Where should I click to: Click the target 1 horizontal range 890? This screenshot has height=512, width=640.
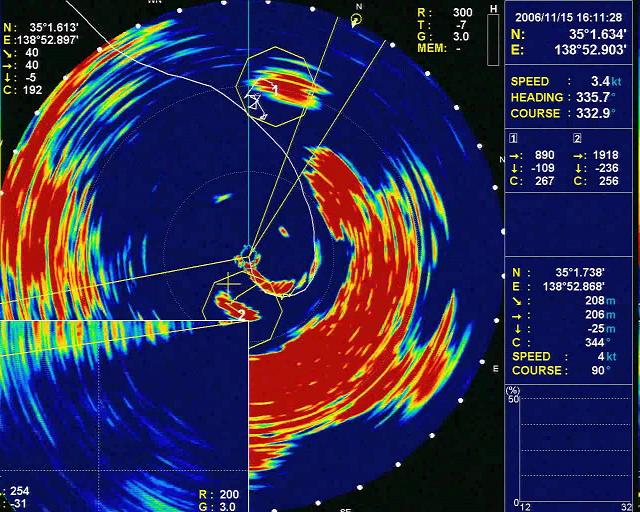point(544,155)
